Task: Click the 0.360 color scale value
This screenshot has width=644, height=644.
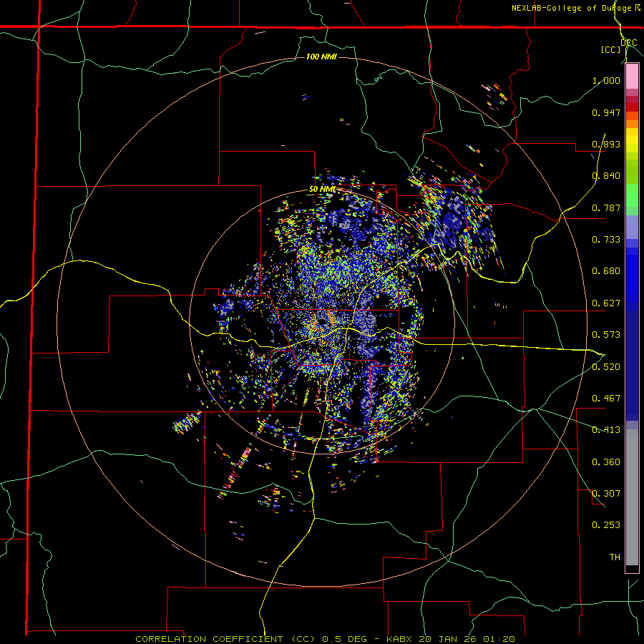Action: point(606,462)
